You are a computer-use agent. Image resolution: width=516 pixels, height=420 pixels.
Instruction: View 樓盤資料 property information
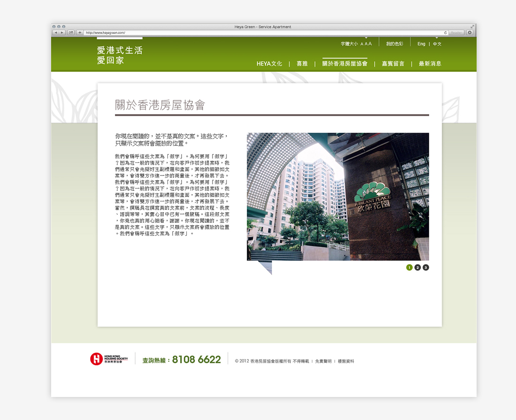[x=346, y=360]
